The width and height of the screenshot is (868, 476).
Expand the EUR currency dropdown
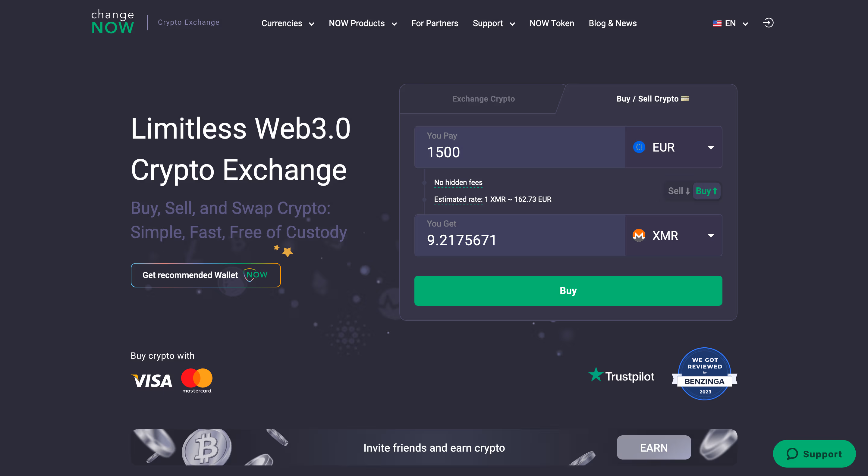pos(674,147)
